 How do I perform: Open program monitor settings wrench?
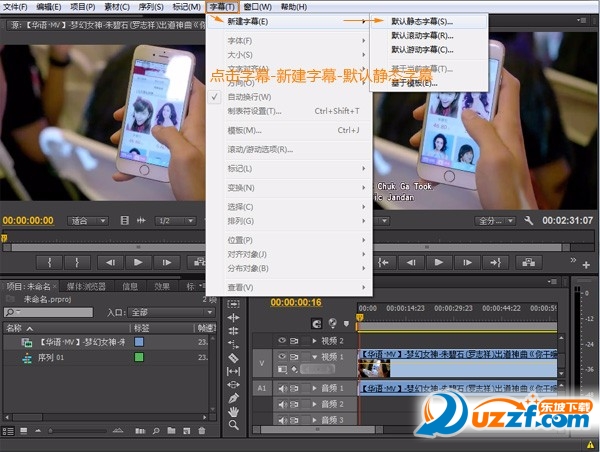(x=528, y=220)
